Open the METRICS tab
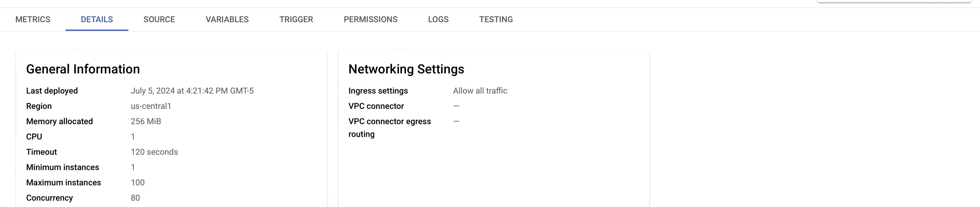Viewport: 980px width, 207px height. pyautogui.click(x=33, y=19)
